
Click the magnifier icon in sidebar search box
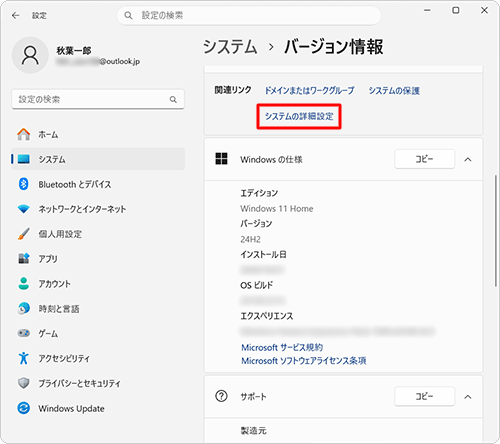(x=173, y=99)
